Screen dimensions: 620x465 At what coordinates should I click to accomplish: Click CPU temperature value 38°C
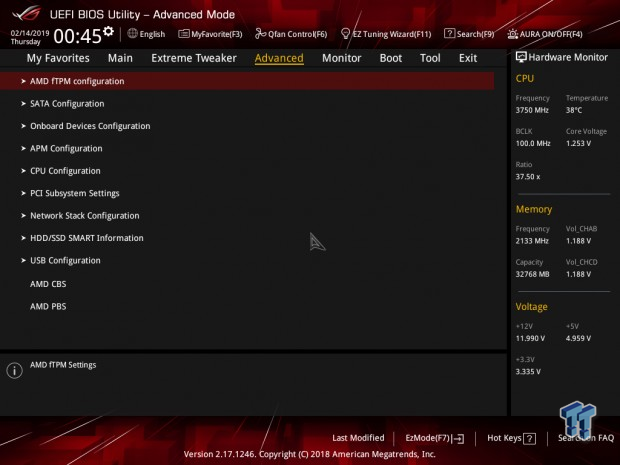coord(574,110)
